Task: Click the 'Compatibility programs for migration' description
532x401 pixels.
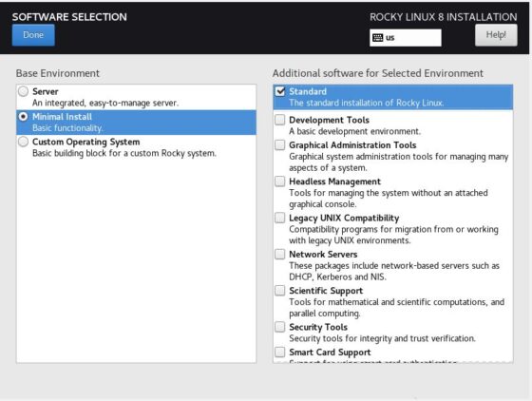Action: pyautogui.click(x=393, y=235)
